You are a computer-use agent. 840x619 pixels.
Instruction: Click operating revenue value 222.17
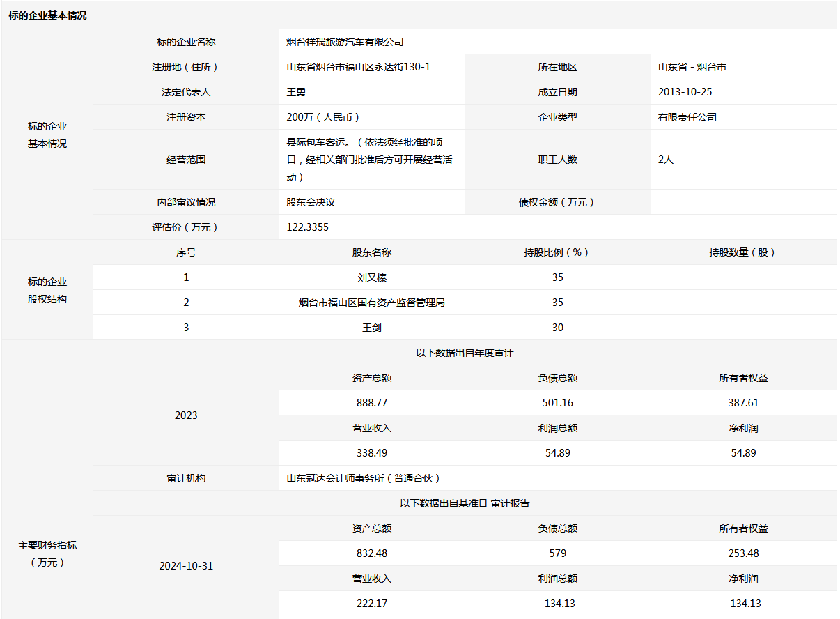click(x=371, y=604)
